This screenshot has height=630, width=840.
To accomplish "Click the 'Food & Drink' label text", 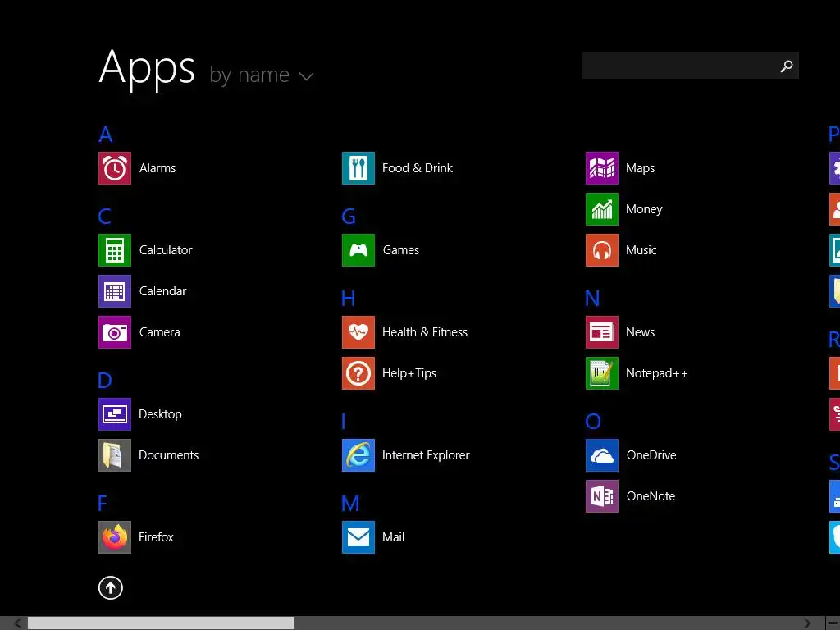I will [x=418, y=168].
